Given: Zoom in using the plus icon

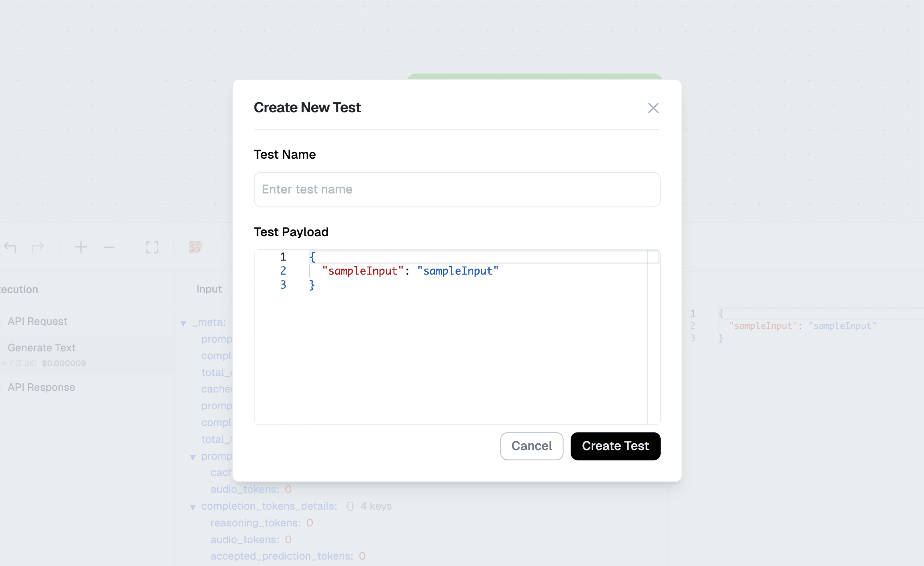Looking at the screenshot, I should [x=81, y=247].
